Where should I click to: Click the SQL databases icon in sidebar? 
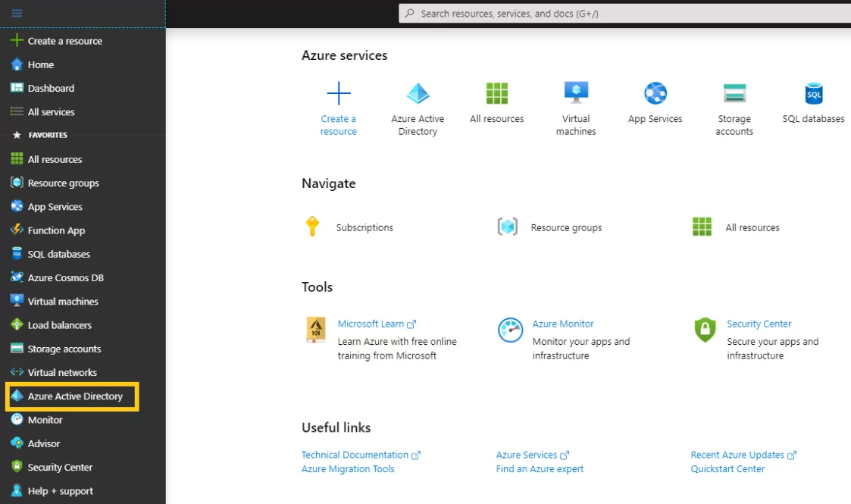[x=17, y=253]
